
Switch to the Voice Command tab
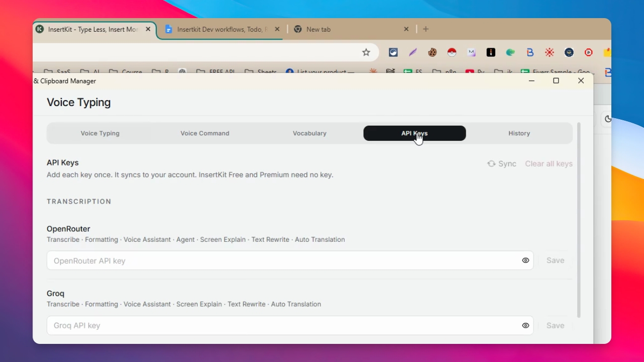pos(205,133)
